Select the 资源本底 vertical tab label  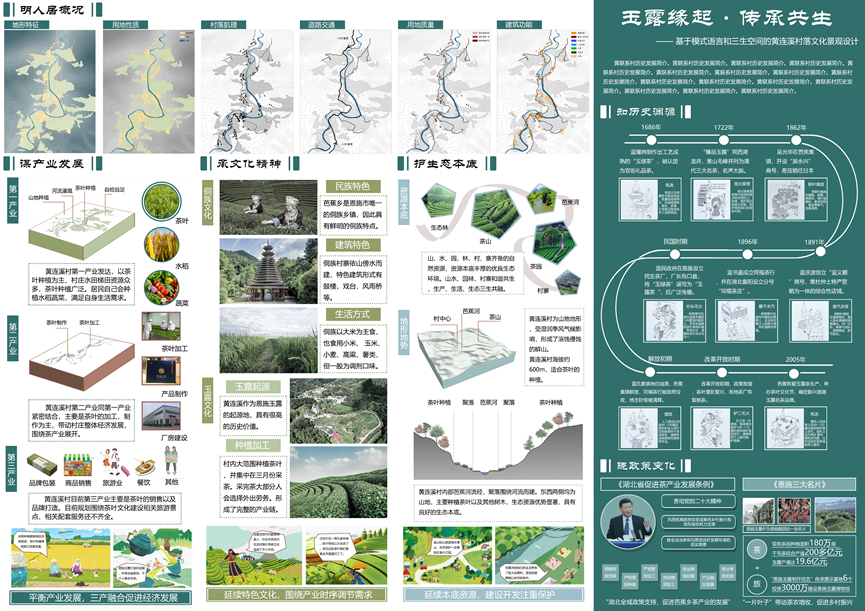[x=404, y=202]
